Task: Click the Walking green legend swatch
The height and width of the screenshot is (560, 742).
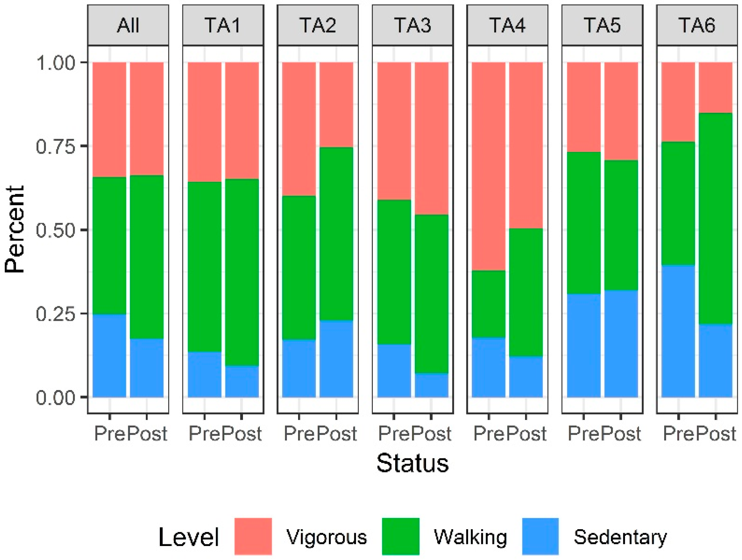Action: pyautogui.click(x=401, y=536)
